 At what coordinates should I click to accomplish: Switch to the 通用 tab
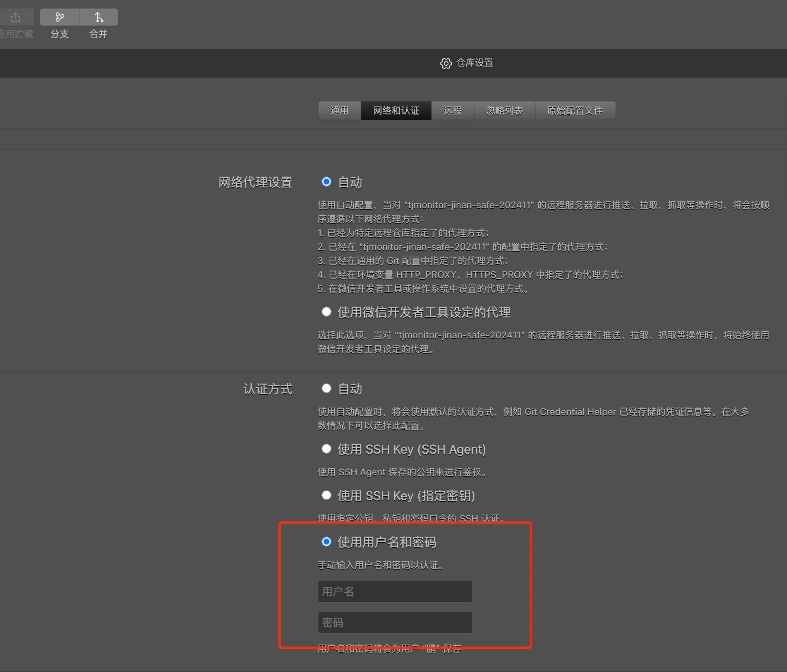[339, 111]
